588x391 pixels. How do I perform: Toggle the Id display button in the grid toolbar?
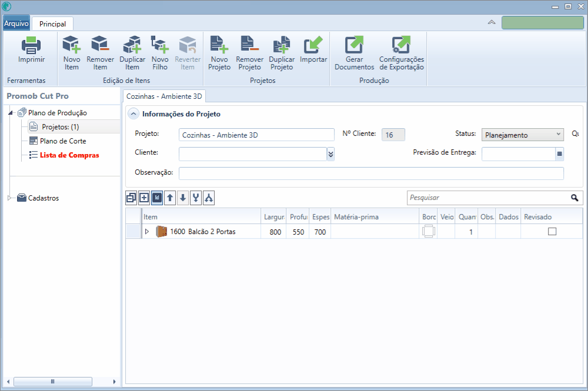157,198
